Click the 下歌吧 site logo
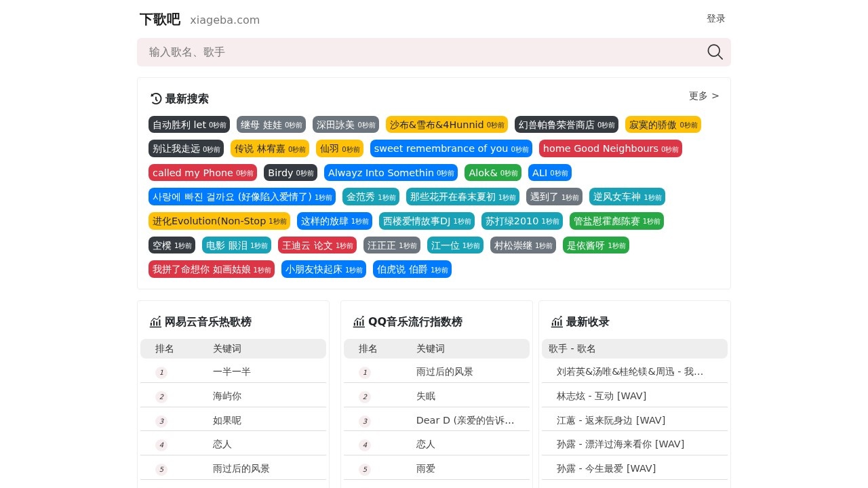The height and width of the screenshot is (488, 868). (x=160, y=20)
